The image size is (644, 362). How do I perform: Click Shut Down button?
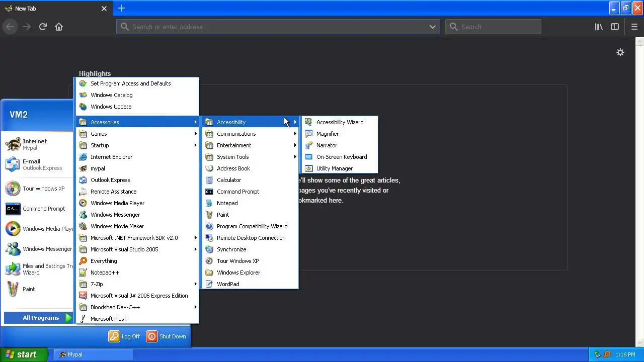166,336
